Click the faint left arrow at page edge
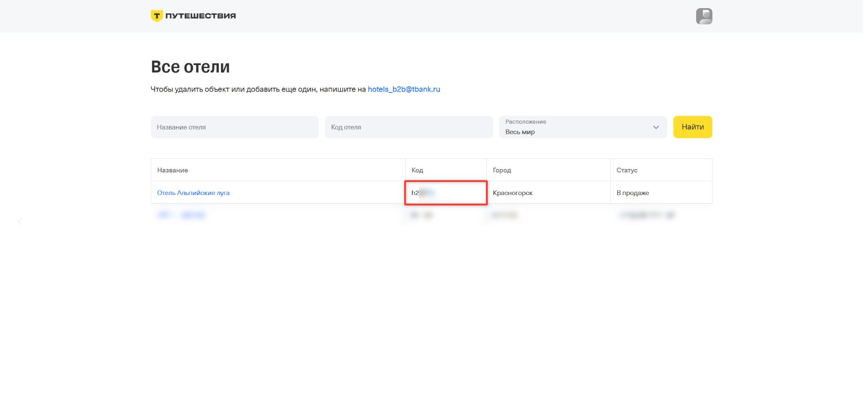The height and width of the screenshot is (401, 868). pos(20,221)
